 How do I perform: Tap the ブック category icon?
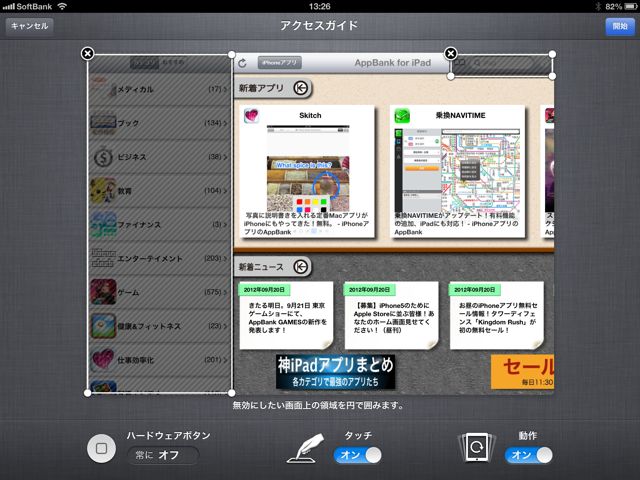pos(103,123)
